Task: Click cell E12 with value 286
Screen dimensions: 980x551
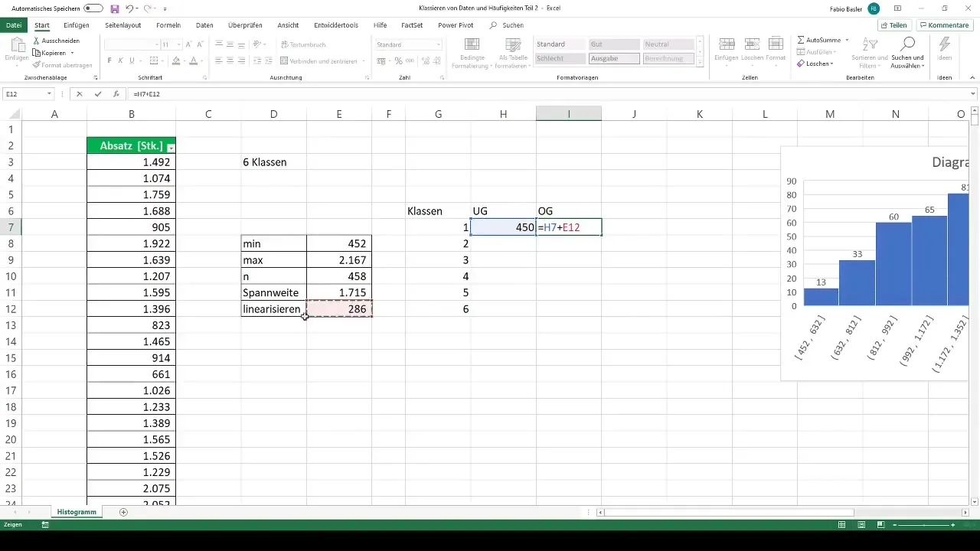Action: (x=339, y=309)
